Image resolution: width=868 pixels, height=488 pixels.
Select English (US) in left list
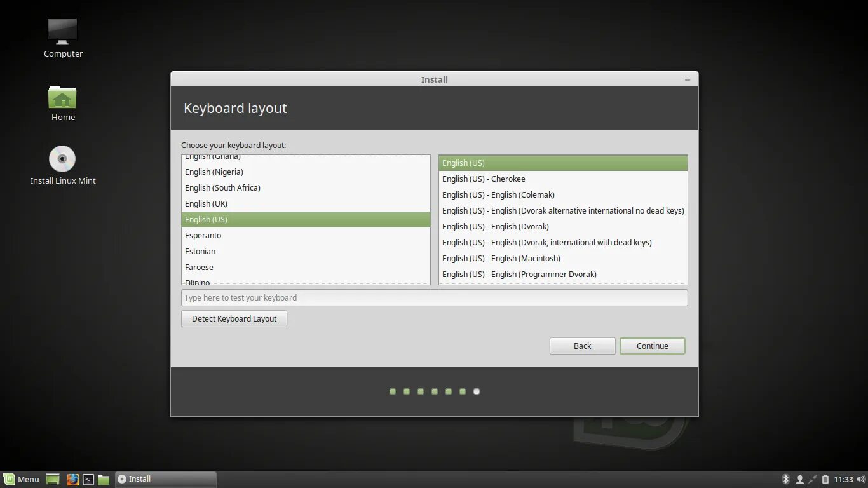point(306,219)
